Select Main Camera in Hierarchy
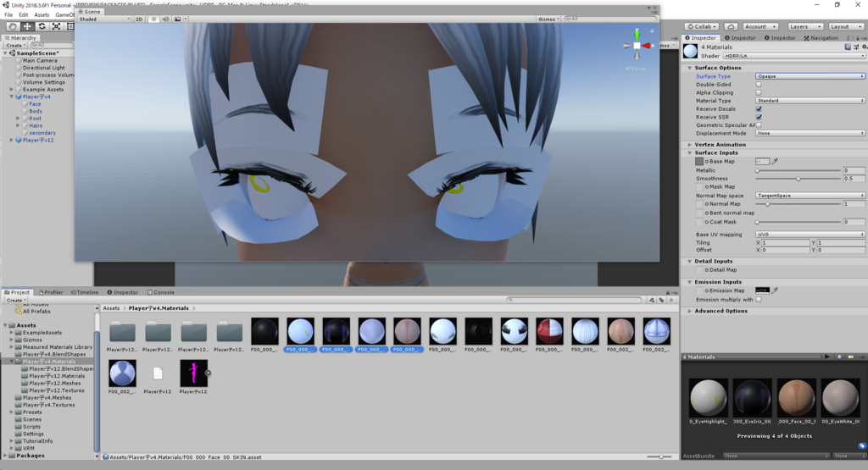Viewport: 868px width, 470px height. 40,61
